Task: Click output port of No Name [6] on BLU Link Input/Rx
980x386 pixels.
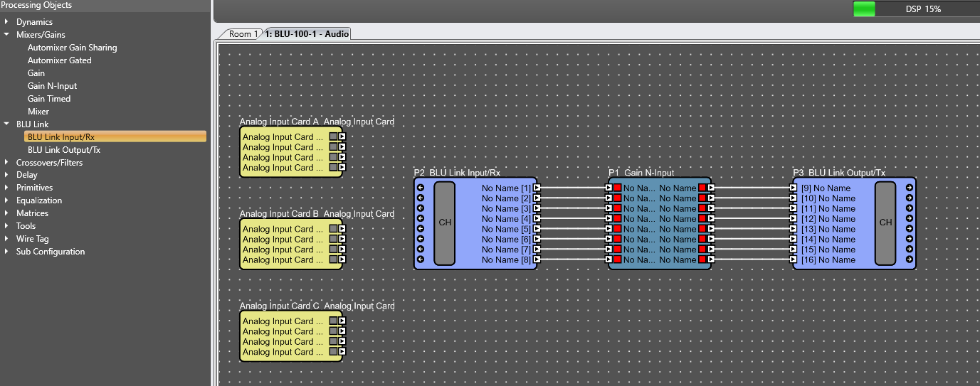Action: pos(537,240)
